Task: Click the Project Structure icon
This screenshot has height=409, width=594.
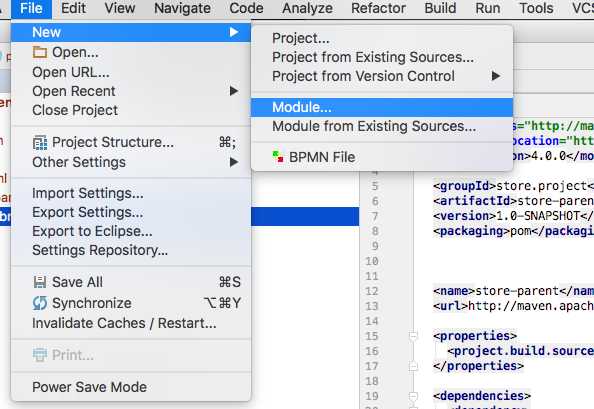Action: (40, 142)
